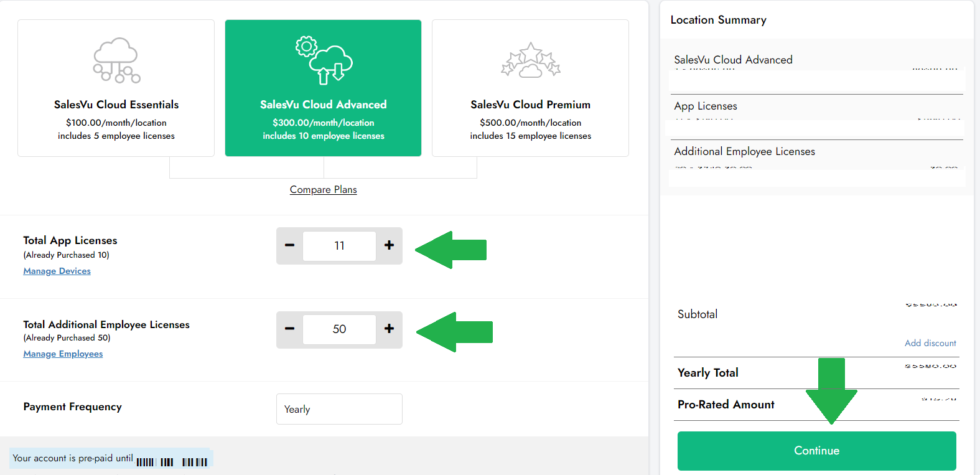Click the $500.00/month/location price text
The height and width of the screenshot is (475, 980).
click(x=531, y=123)
